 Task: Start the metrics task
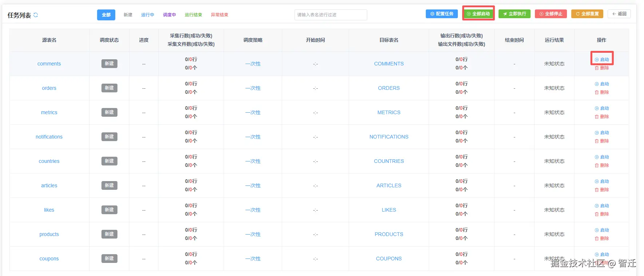(x=602, y=108)
